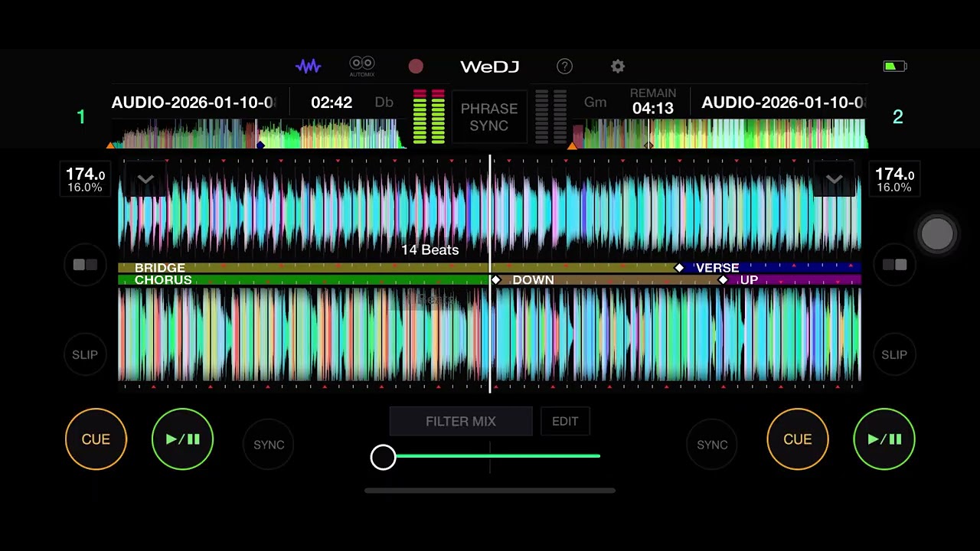Tap the EDIT button

pyautogui.click(x=565, y=422)
